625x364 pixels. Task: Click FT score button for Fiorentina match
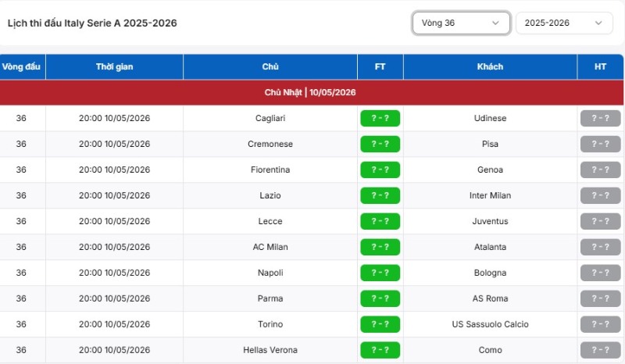380,170
